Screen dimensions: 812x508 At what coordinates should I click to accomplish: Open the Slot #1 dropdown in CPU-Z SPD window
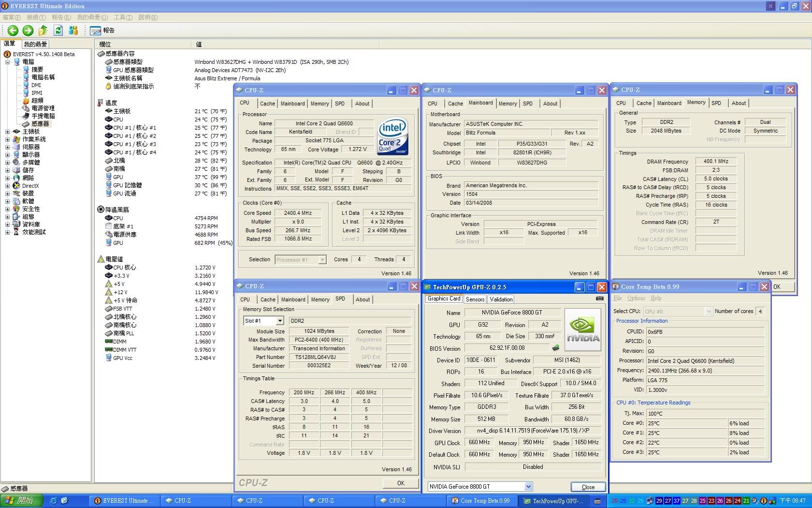coord(279,321)
